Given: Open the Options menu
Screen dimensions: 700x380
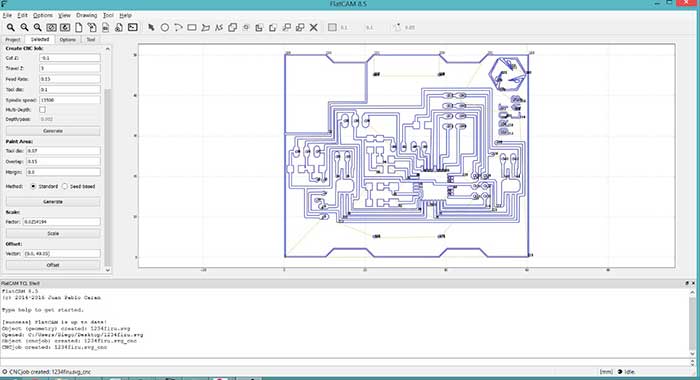Looking at the screenshot, I should click(x=43, y=15).
